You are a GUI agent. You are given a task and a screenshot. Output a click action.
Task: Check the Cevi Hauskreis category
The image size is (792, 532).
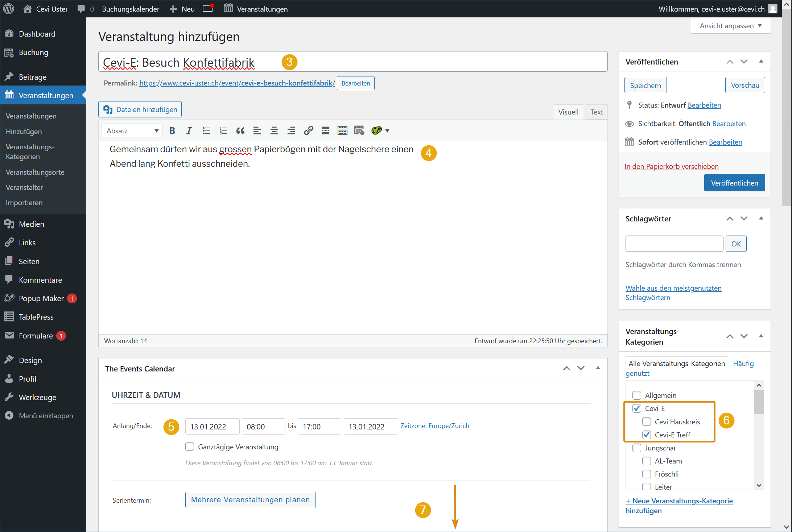pos(646,421)
